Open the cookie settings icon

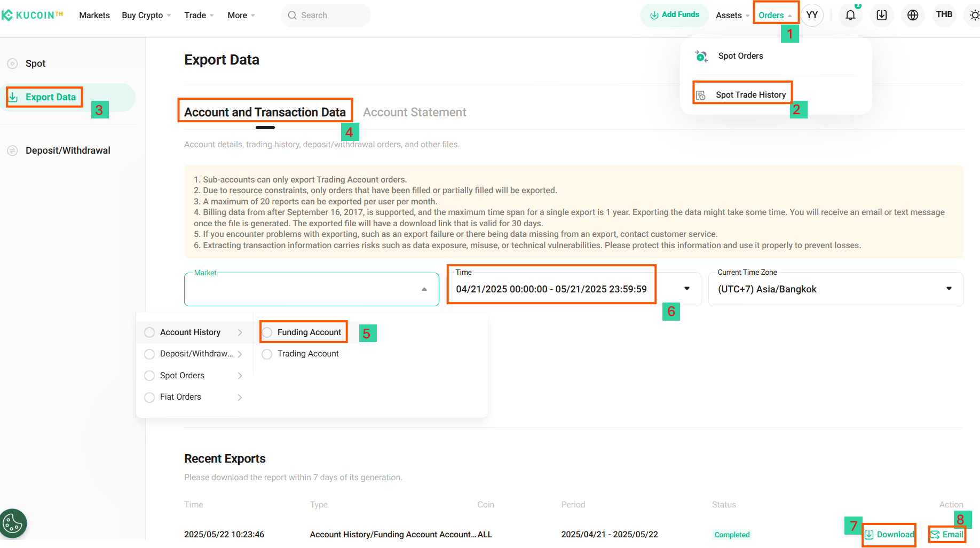[13, 523]
